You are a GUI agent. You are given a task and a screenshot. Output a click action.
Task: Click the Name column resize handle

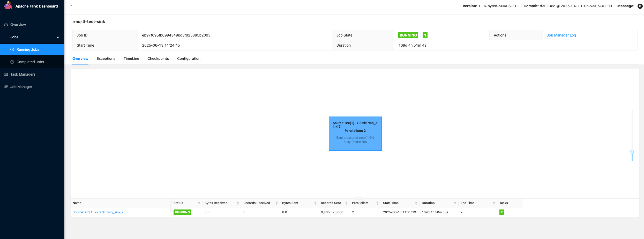(x=171, y=208)
